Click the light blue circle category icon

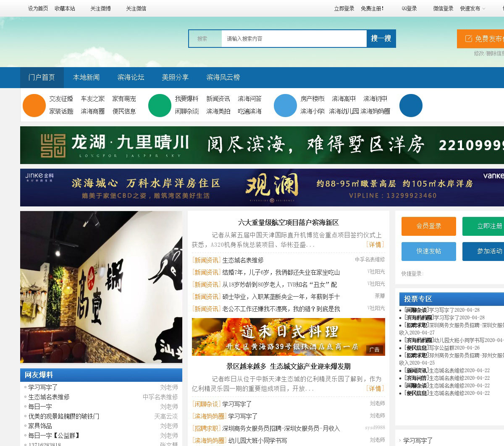pos(285,105)
